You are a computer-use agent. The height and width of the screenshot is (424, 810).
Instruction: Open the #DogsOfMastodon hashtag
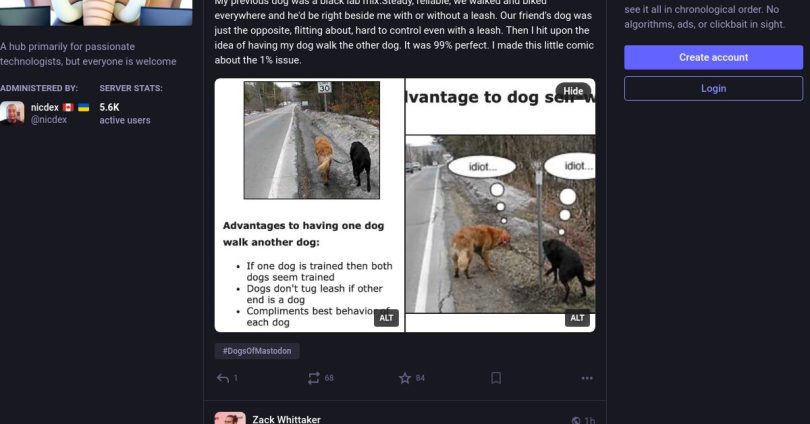[257, 351]
